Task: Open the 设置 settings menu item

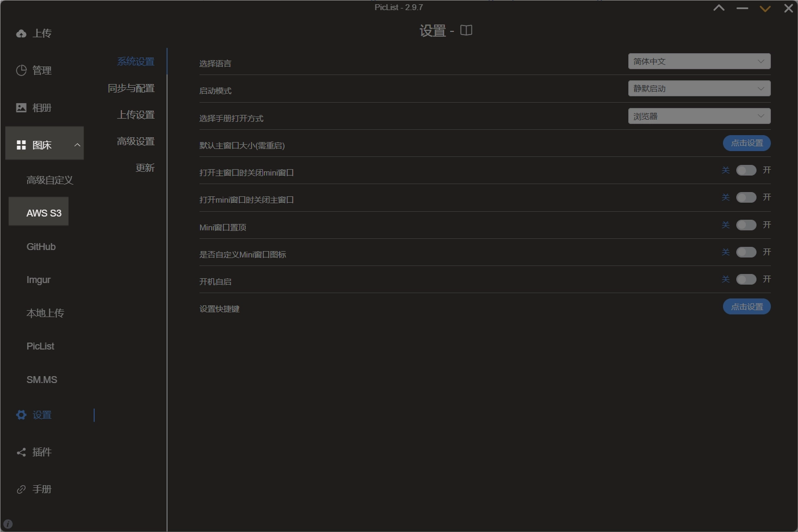Action: click(42, 414)
